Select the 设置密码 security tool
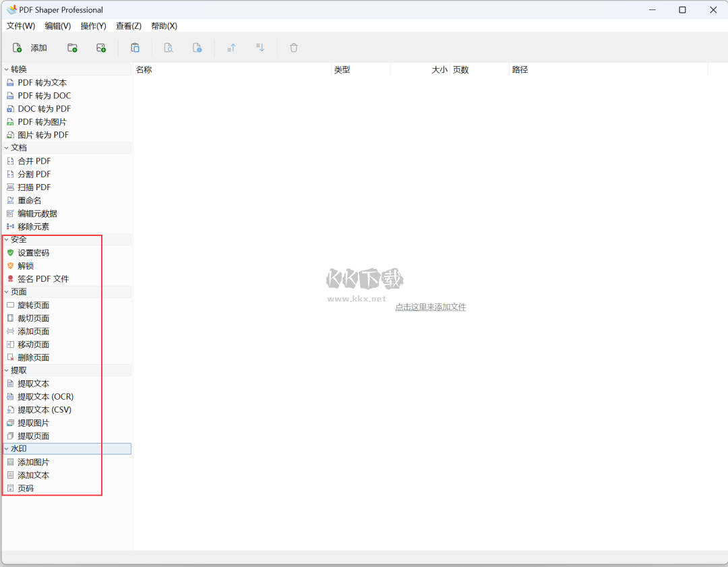 35,252
